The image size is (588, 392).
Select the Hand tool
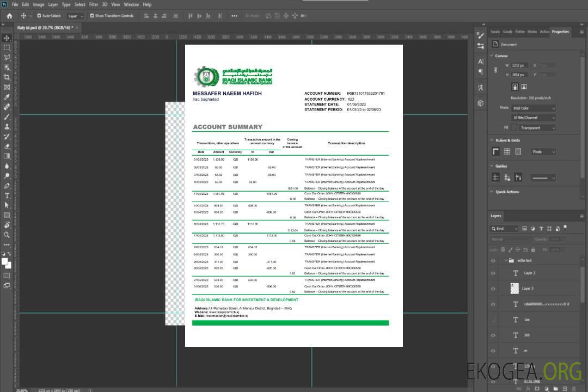(7, 225)
